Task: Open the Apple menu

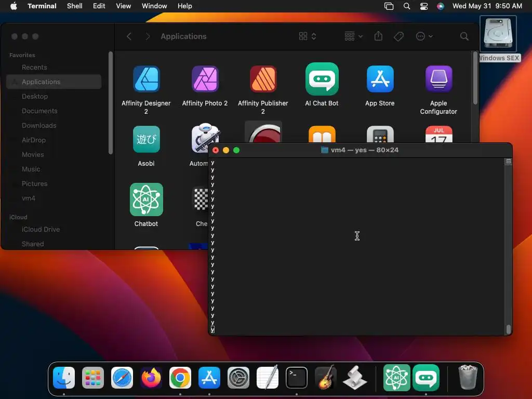Action: [14, 6]
